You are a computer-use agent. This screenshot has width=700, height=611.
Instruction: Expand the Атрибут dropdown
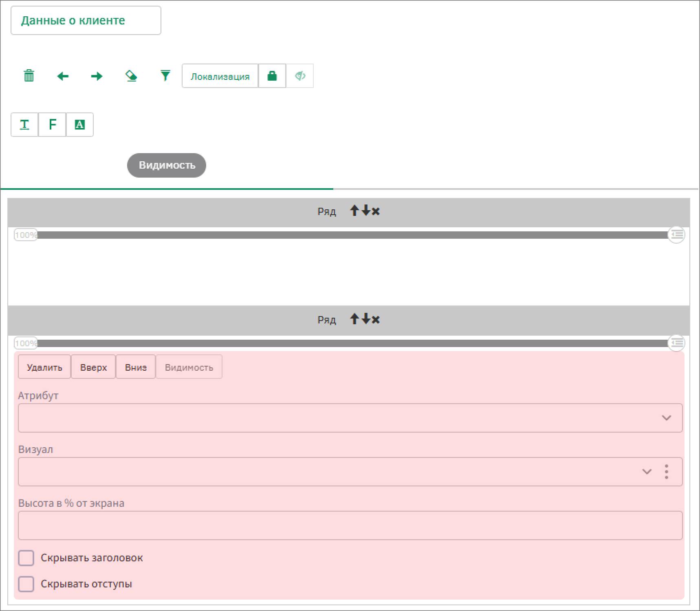(x=666, y=418)
